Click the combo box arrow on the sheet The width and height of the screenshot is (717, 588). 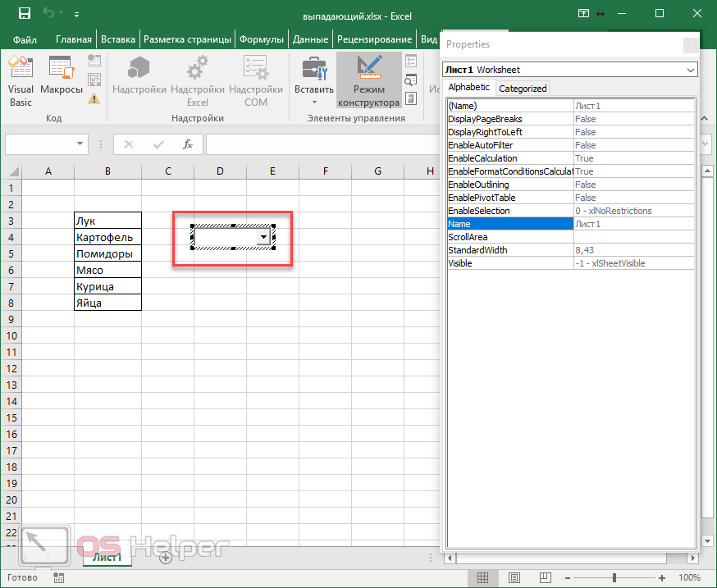point(263,237)
